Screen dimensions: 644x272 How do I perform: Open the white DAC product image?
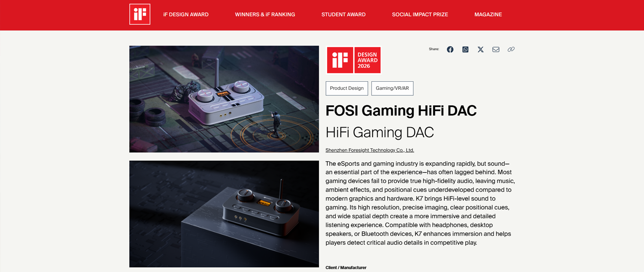tap(224, 99)
